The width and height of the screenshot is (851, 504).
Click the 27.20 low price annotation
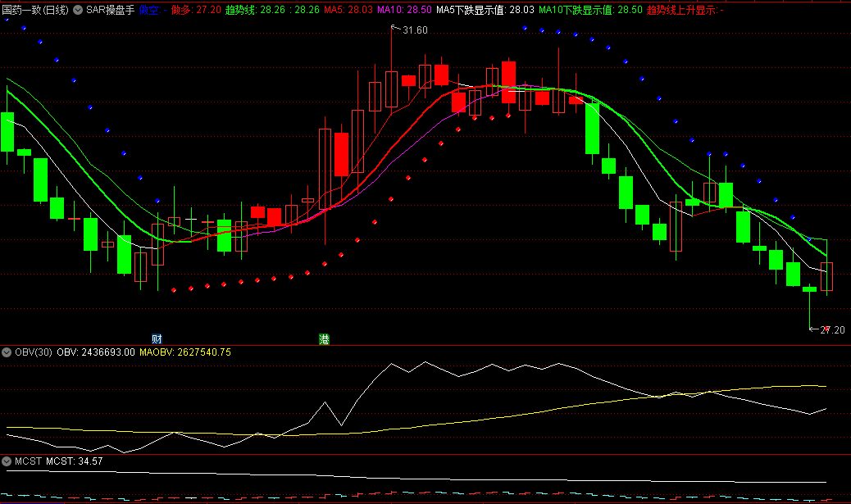coord(832,329)
